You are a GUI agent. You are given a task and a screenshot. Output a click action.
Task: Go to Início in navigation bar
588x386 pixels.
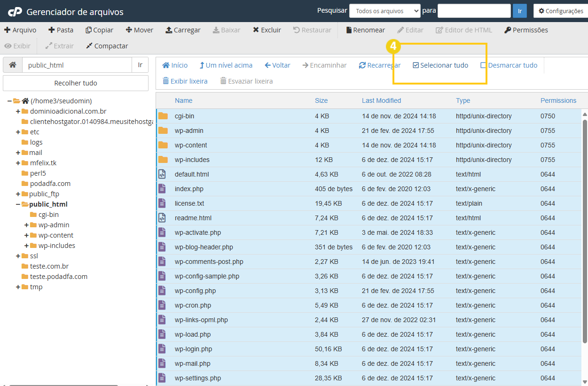175,65
